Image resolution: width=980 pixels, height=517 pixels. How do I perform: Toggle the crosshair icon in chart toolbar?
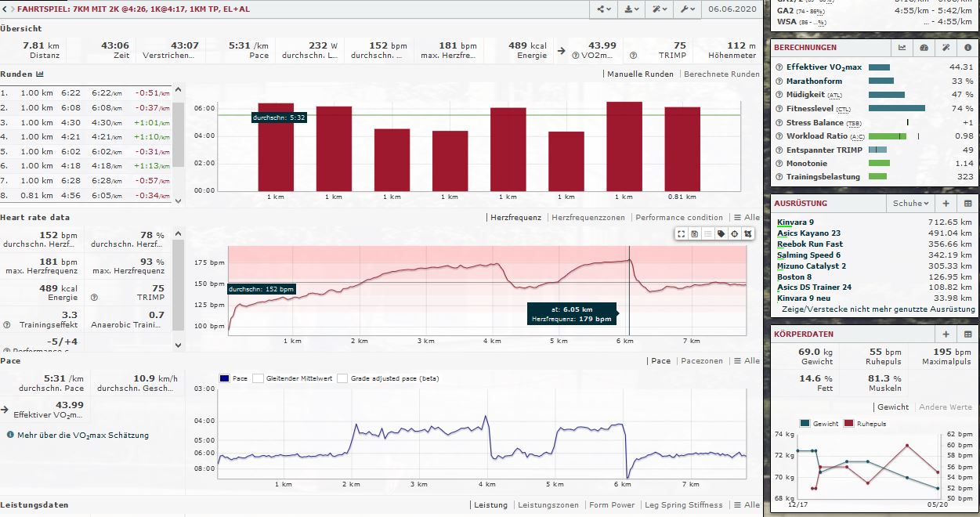pyautogui.click(x=734, y=233)
